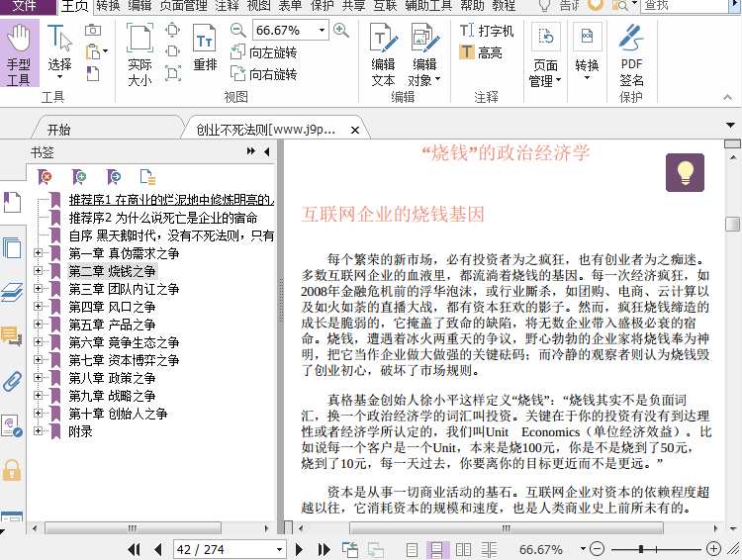This screenshot has height=560, width=742.
Task: Toggle continuous page view mode
Action: pos(437,549)
